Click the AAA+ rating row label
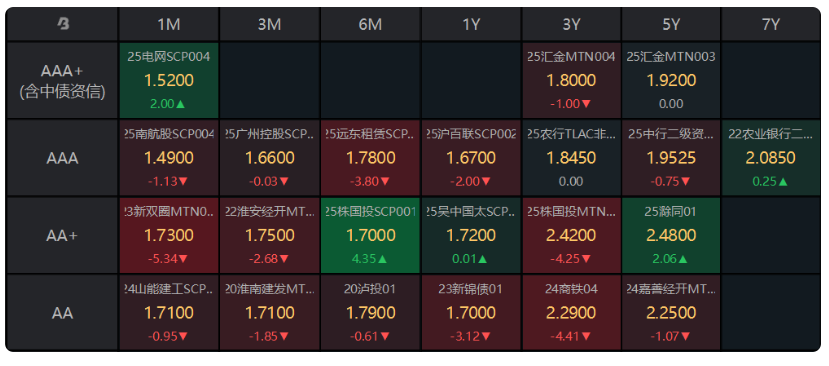829x366 pixels. (x=62, y=81)
